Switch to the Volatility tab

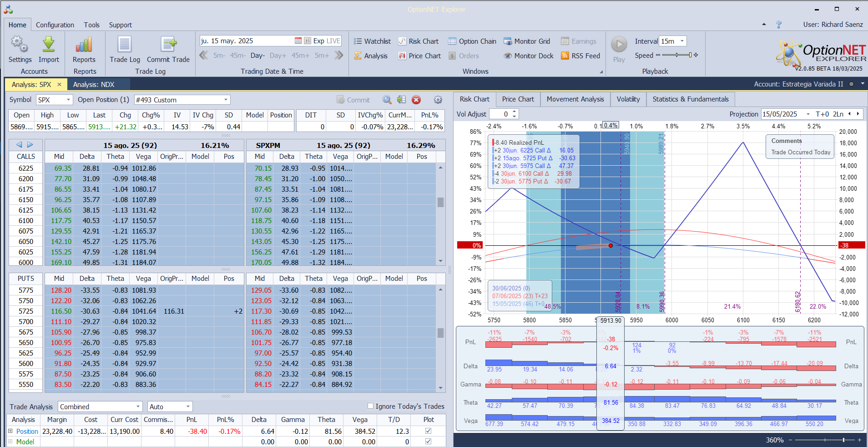(628, 99)
